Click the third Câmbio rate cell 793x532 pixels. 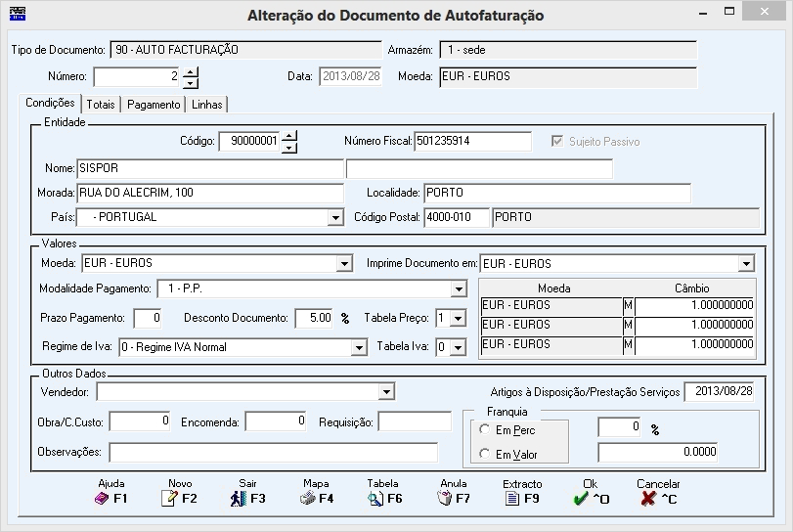694,345
